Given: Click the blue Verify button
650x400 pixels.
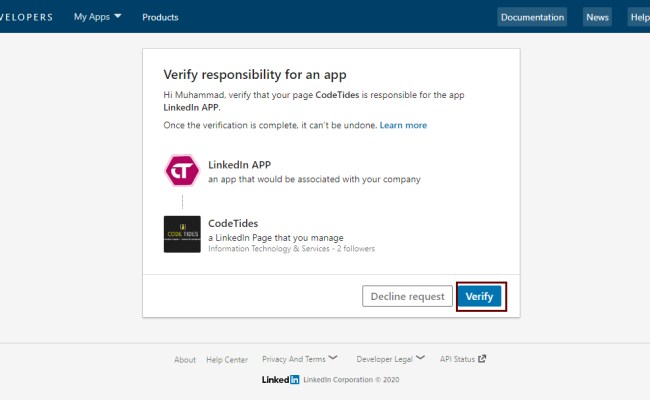Looking at the screenshot, I should 480,296.
